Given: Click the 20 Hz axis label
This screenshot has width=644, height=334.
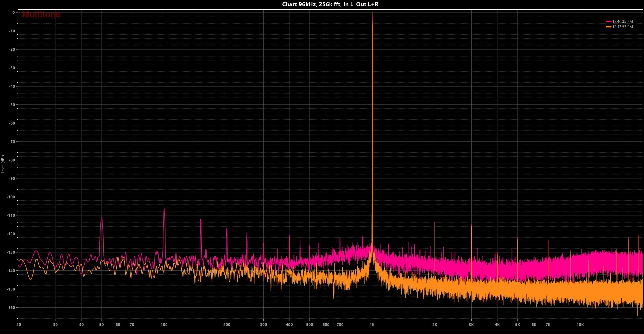Looking at the screenshot, I should 19,325.
